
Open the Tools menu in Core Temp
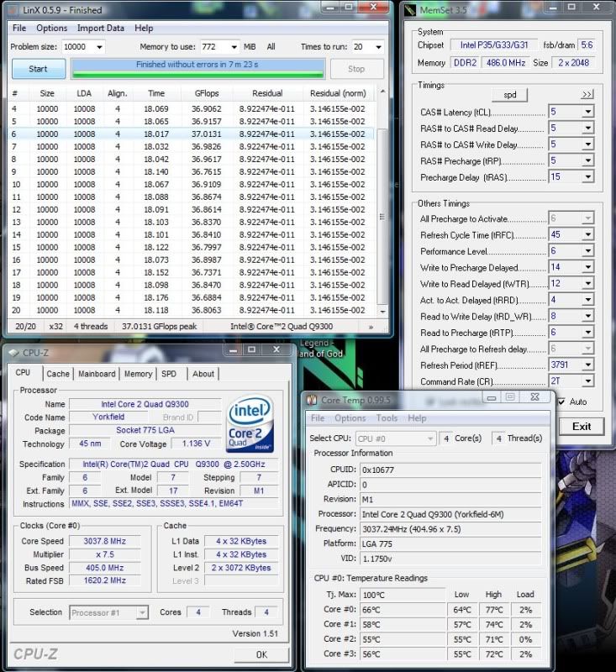coord(387,418)
